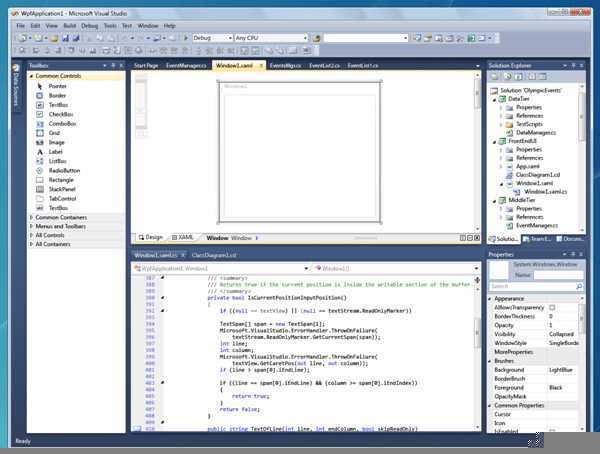Open the Team Explorer bottom tab
Image resolution: width=600 pixels, height=454 pixels.
tap(538, 239)
